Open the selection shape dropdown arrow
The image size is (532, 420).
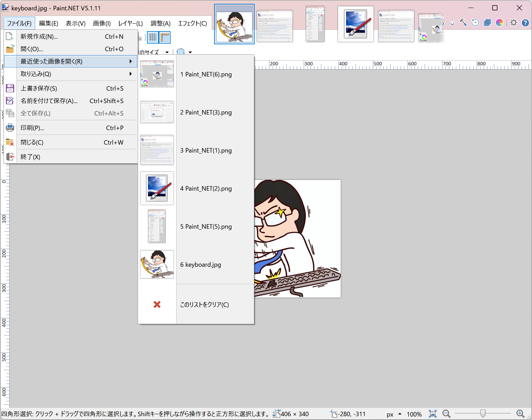click(x=190, y=52)
